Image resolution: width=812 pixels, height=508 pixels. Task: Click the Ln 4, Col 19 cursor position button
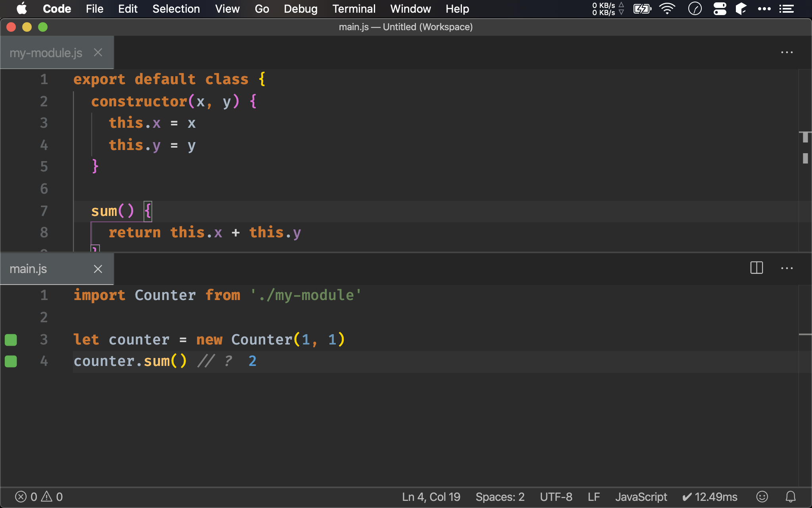pos(430,496)
